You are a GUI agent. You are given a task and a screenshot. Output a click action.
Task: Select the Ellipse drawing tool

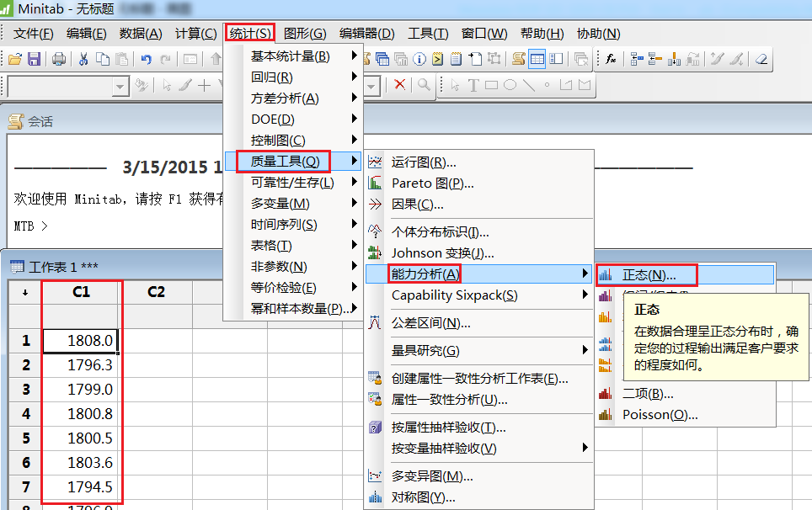click(510, 85)
